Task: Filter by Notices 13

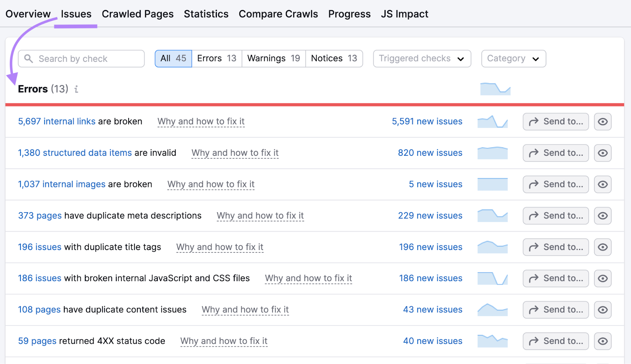Action: 334,59
